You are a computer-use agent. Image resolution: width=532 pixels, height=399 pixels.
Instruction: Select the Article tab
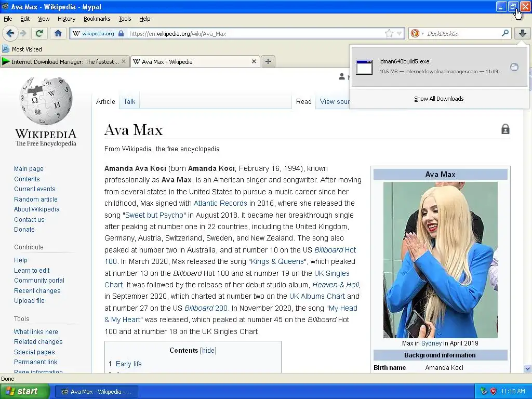click(x=105, y=101)
